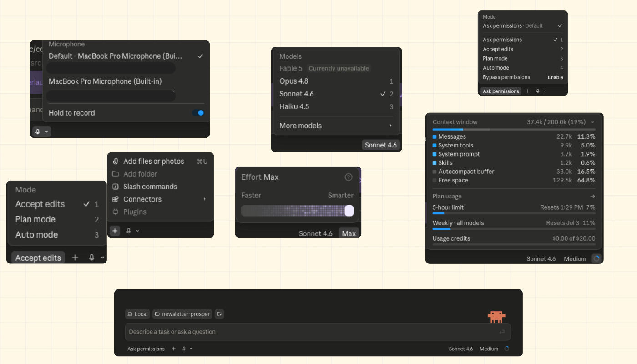Click the Autocompact buffer row
The width and height of the screenshot is (637, 364).
click(x=514, y=172)
